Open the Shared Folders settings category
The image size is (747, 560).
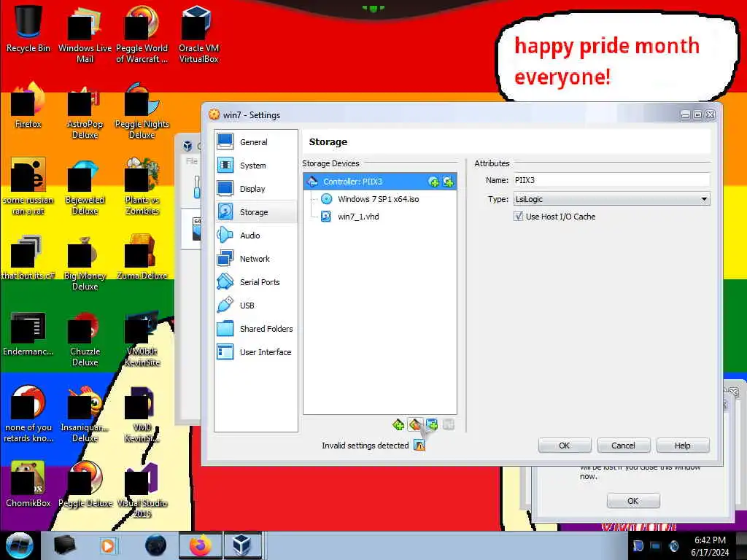255,329
